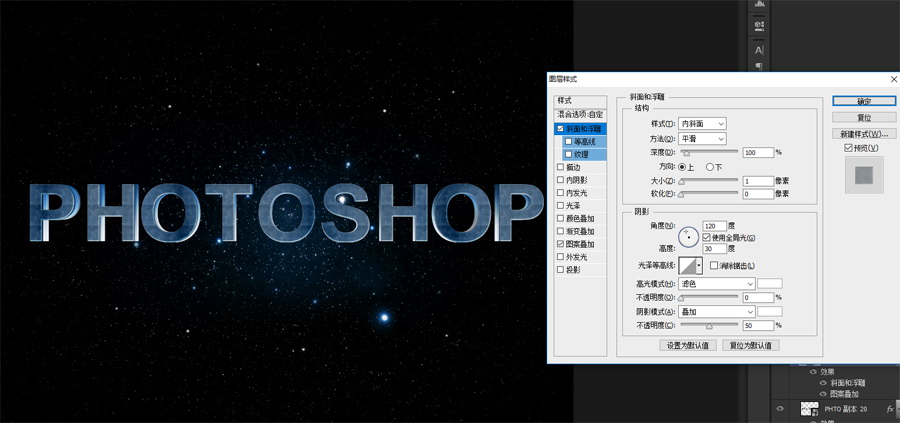This screenshot has height=423, width=900.
Task: Click the 大小 slider track
Action: click(x=709, y=181)
